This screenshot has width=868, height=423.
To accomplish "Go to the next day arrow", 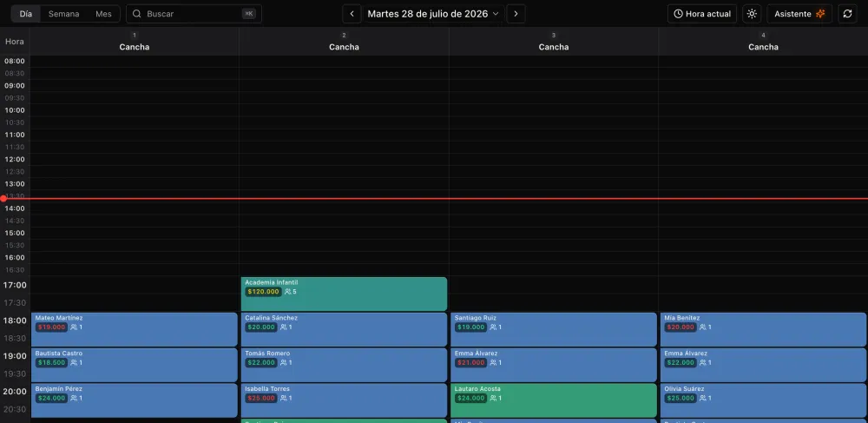I will [516, 14].
